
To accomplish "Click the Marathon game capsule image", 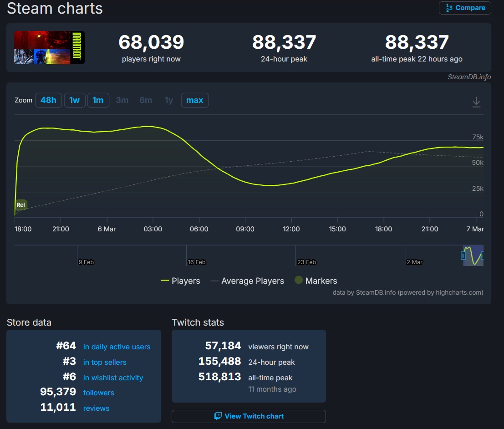I will [49, 47].
